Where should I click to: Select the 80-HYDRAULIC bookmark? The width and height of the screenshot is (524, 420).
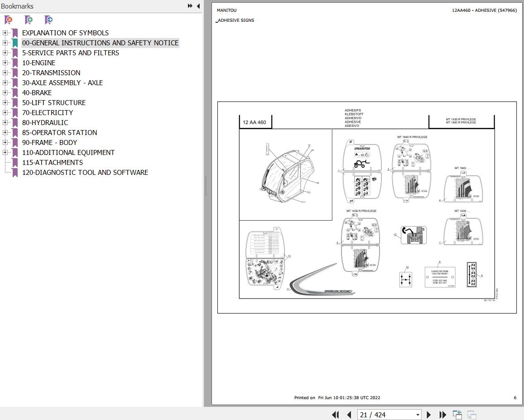pos(45,122)
